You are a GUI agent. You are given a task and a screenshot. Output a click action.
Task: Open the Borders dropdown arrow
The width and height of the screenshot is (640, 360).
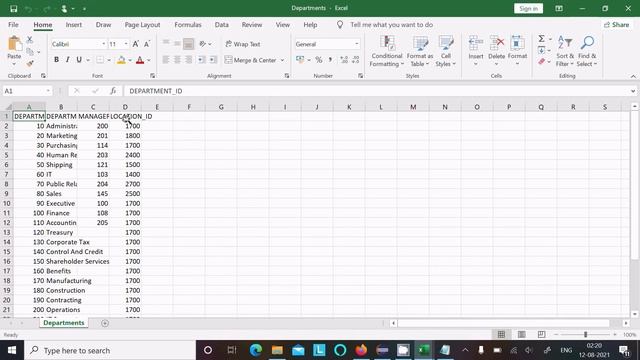(109, 60)
